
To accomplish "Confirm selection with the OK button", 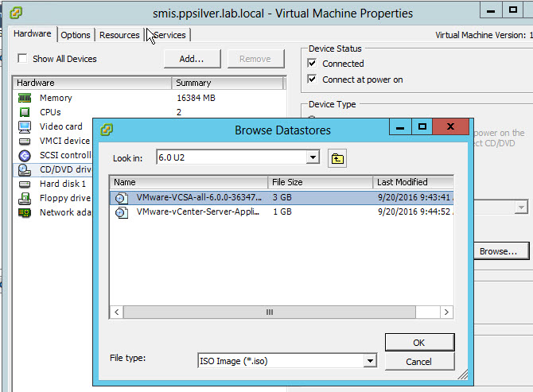I will click(x=419, y=343).
